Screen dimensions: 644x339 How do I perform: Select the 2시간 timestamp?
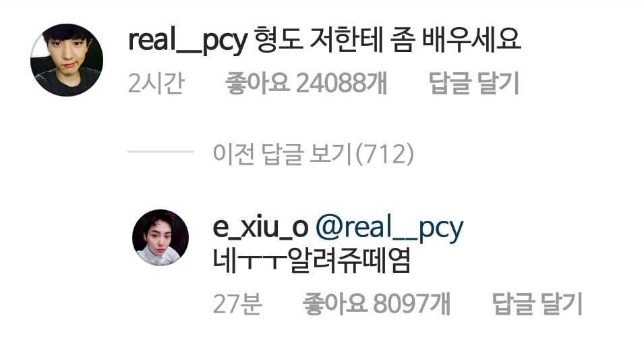click(156, 83)
